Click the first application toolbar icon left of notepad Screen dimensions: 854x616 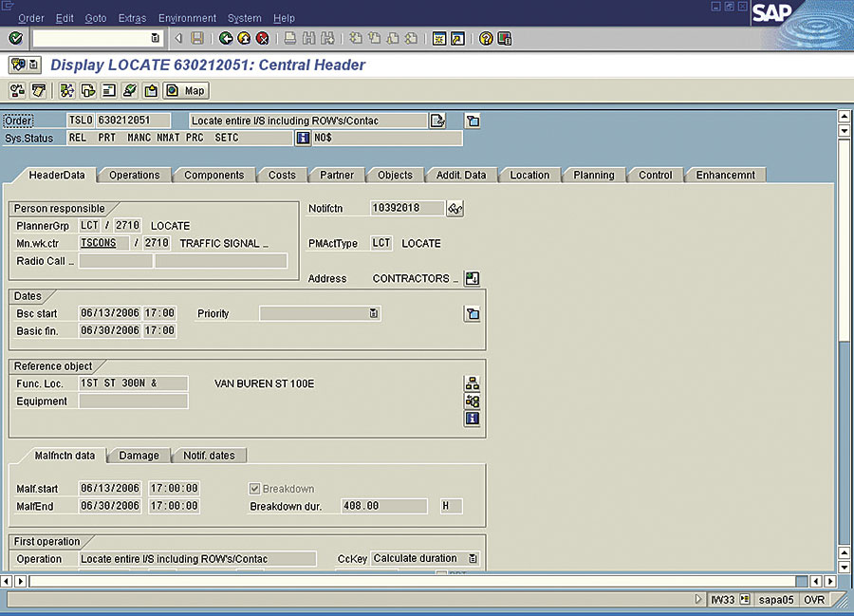click(x=17, y=90)
